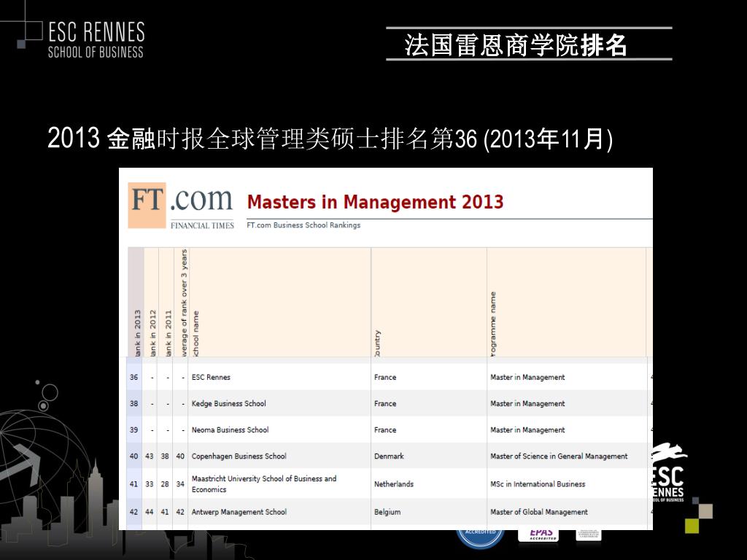Click the EPAS accredited badge at the bottom

[538, 536]
